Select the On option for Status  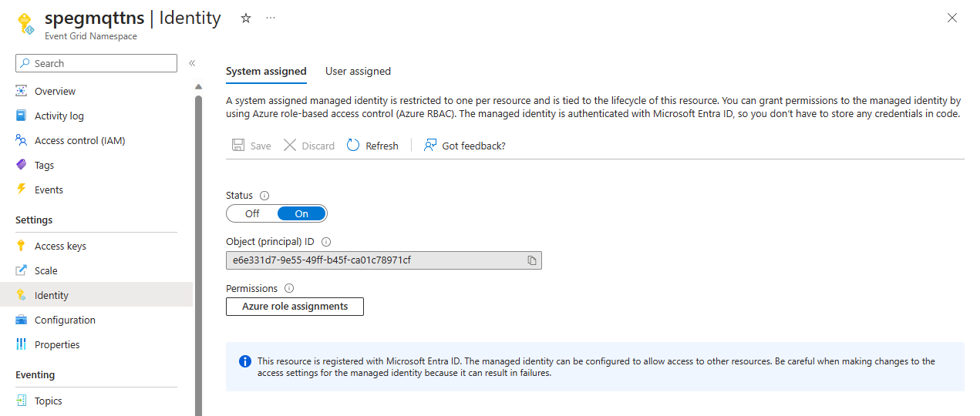coord(301,213)
